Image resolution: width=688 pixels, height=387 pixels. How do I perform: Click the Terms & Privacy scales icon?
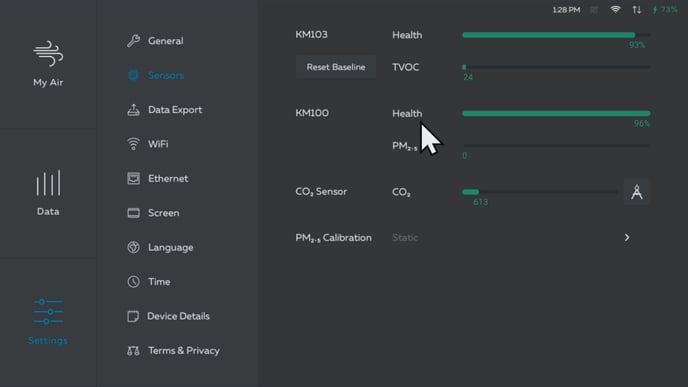(x=133, y=351)
